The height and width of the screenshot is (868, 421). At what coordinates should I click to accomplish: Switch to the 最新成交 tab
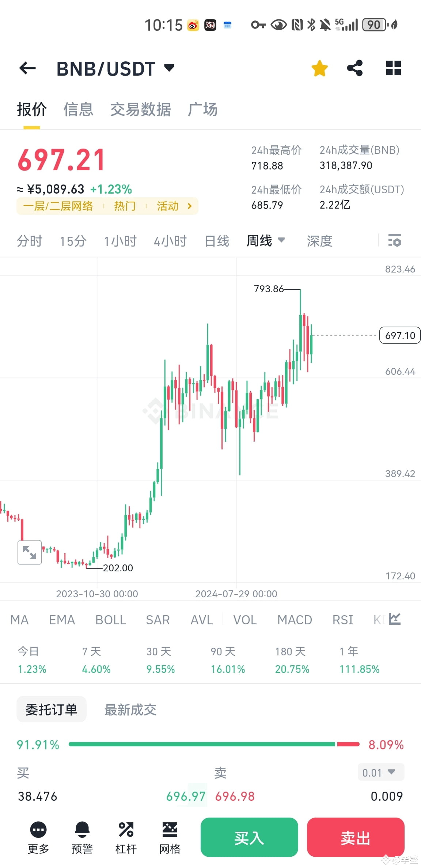[x=130, y=709]
